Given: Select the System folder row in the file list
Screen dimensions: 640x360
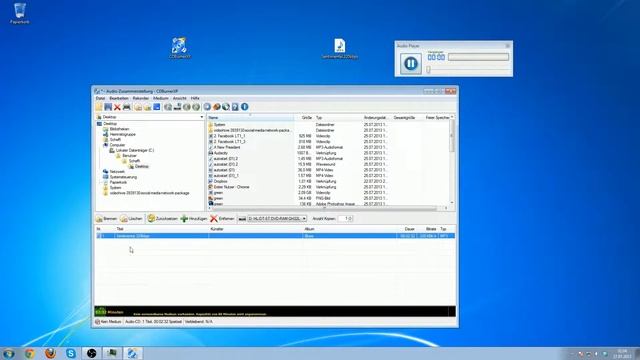Looking at the screenshot, I should point(329,124).
